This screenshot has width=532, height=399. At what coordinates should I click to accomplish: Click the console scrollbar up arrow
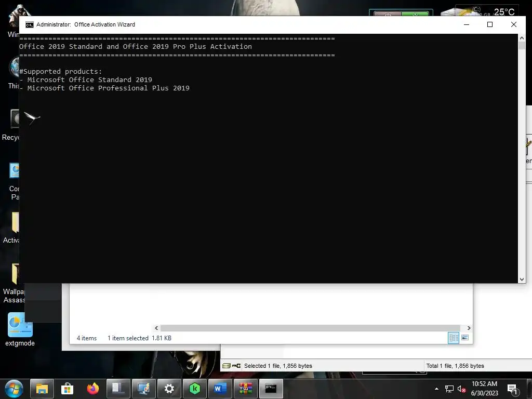522,38
